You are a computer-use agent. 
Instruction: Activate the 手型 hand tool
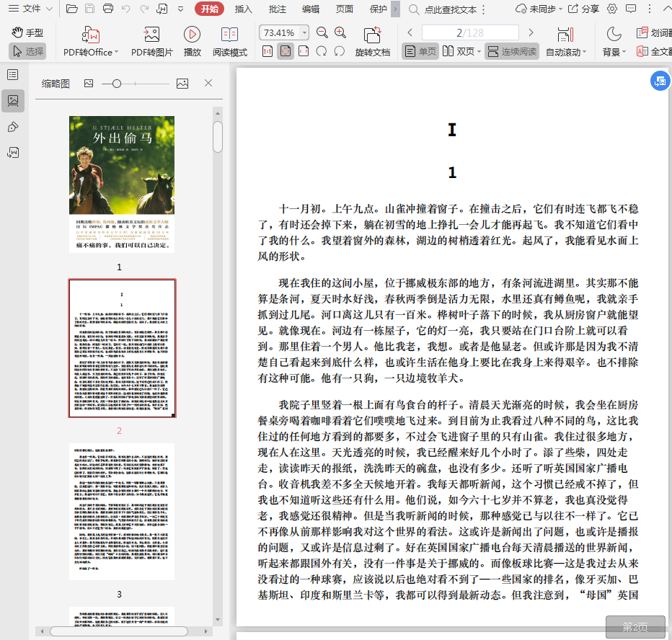(27, 32)
